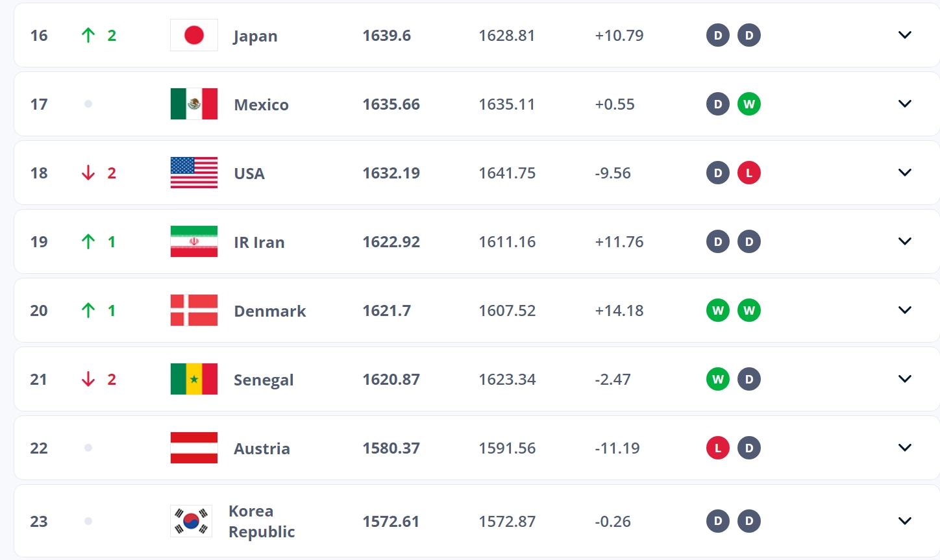This screenshot has width=940, height=560.
Task: Expand Korea Republic ranking details
Action: tap(904, 521)
